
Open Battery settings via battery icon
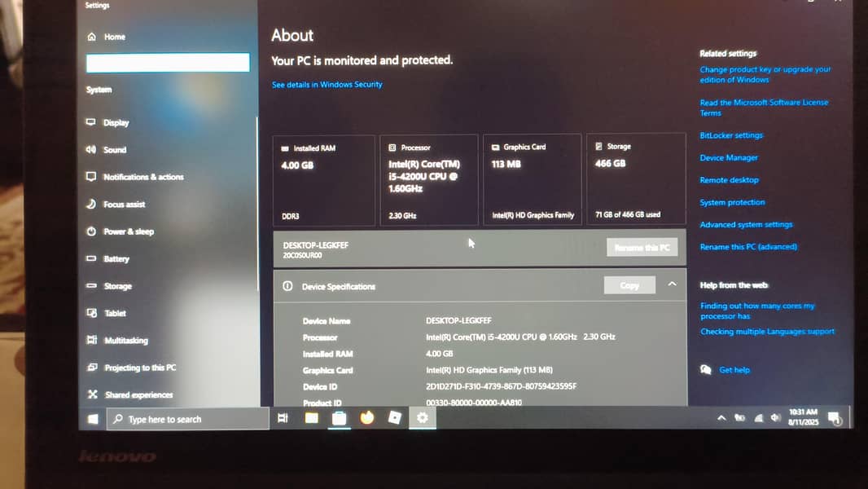click(x=92, y=258)
